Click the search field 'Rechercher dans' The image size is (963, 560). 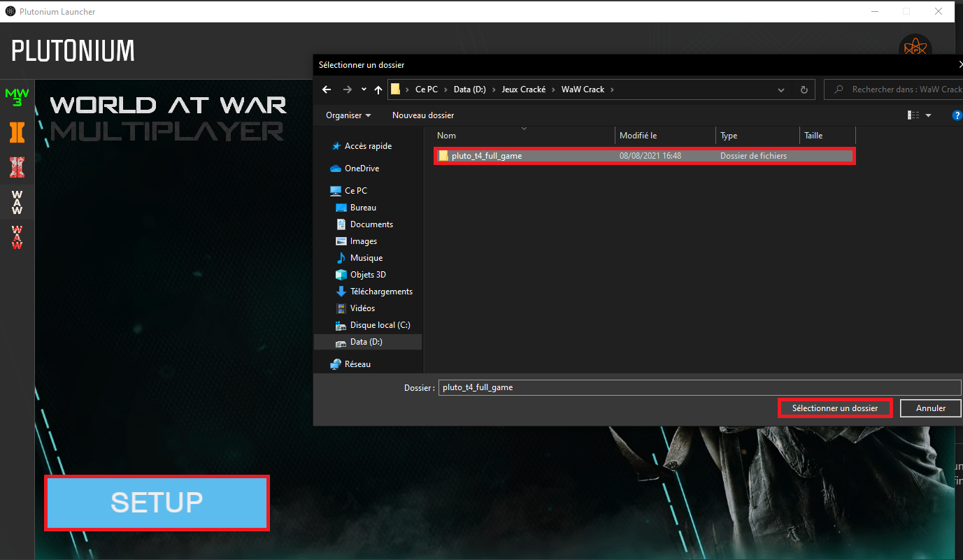click(x=894, y=89)
